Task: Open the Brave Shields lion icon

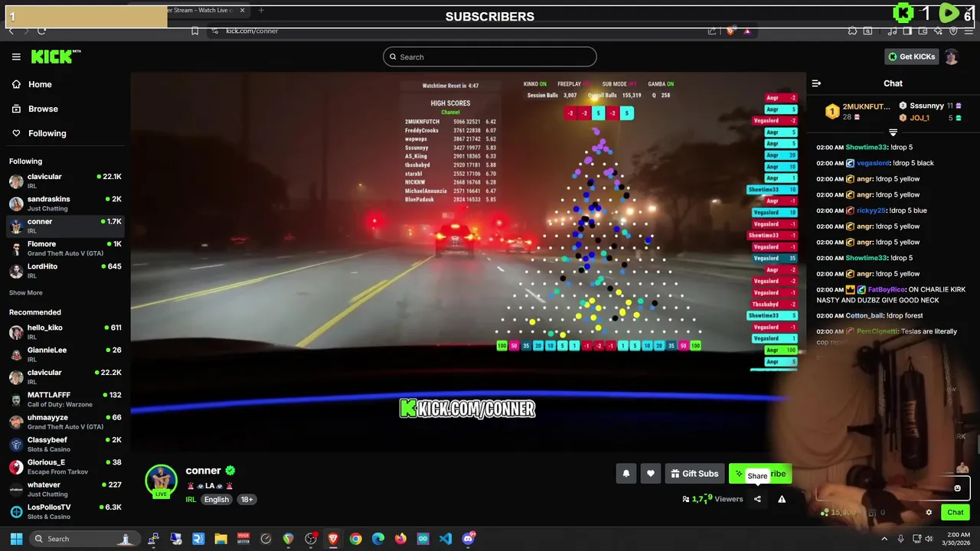Action: click(x=730, y=31)
